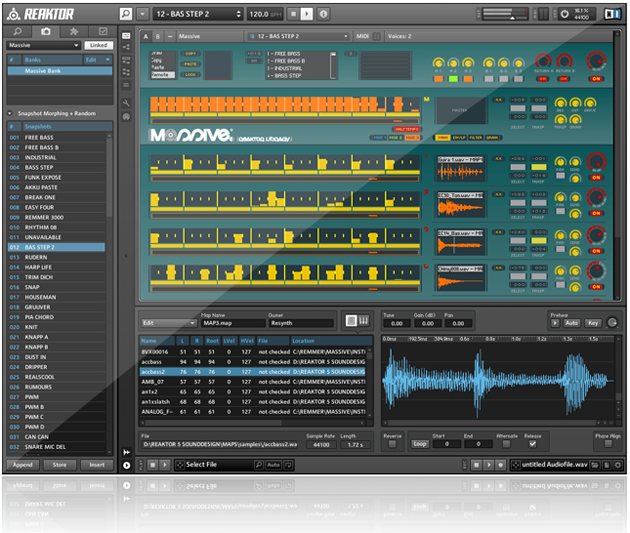Open the snapshot selector 12 - BAS STEP 2 in header
Screen dimensions: 630x533
coord(198,14)
